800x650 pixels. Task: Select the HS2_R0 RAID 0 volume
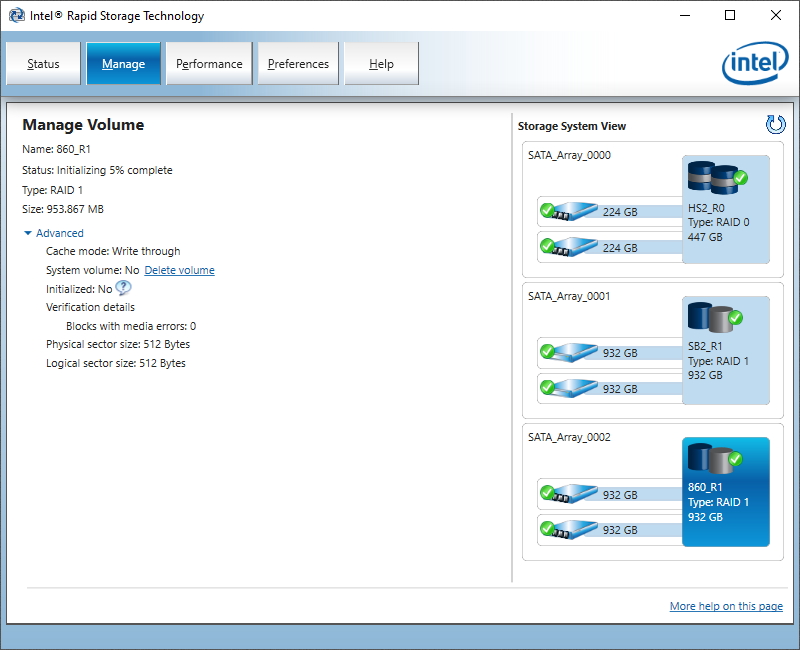click(726, 210)
